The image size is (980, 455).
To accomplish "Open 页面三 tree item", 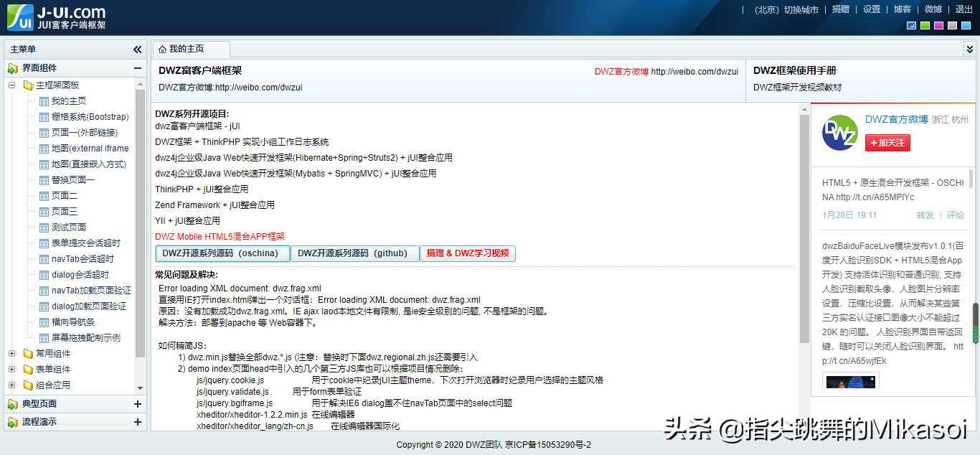I will pos(65,212).
